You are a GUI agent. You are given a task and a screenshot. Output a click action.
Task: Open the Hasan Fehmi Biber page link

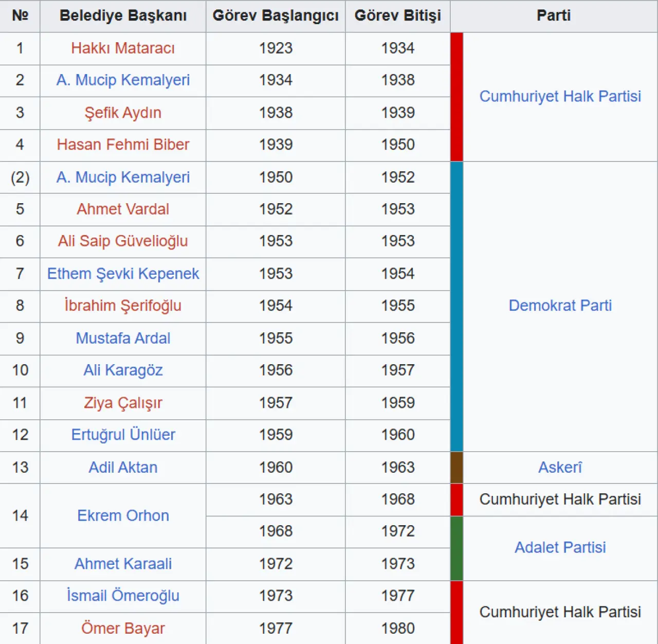click(123, 145)
